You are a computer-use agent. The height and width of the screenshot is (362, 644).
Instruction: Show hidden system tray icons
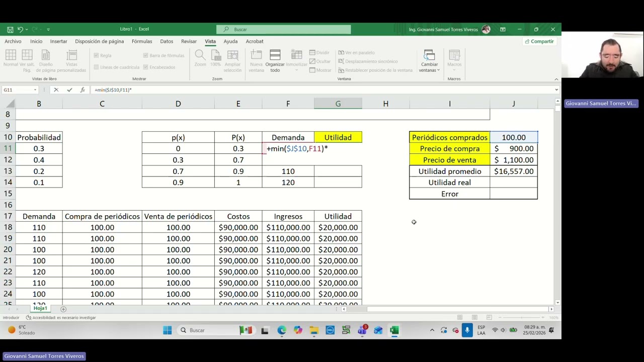coord(432,330)
